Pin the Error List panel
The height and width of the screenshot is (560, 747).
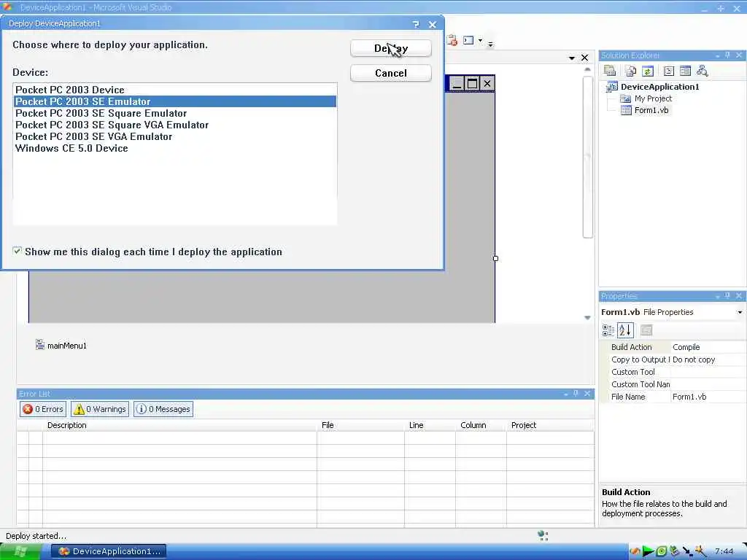pos(576,393)
